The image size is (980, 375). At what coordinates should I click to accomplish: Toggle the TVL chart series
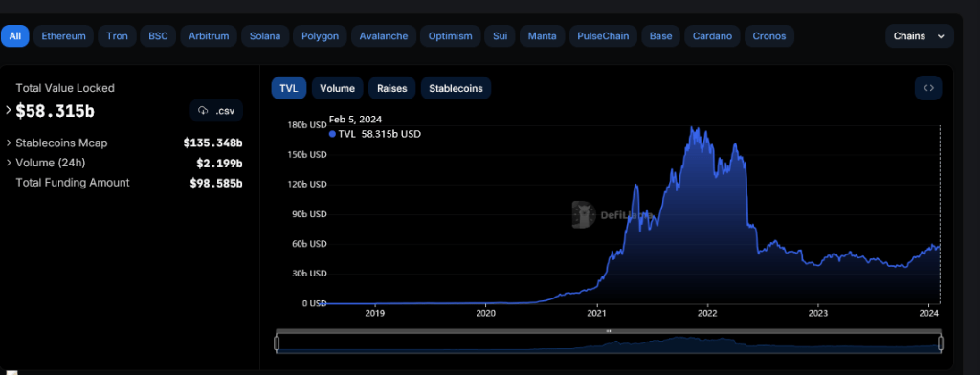tap(289, 88)
